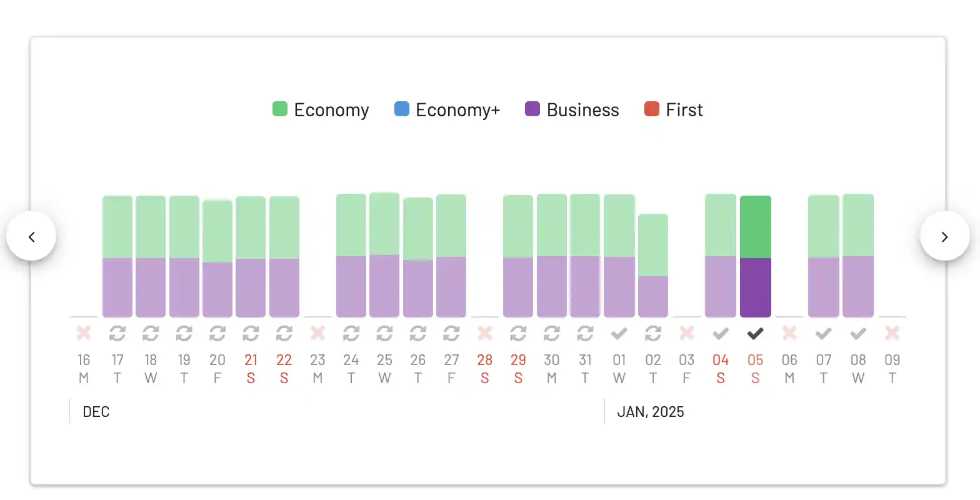Click the December 30 Monday date label
The image size is (980, 500).
(x=551, y=369)
